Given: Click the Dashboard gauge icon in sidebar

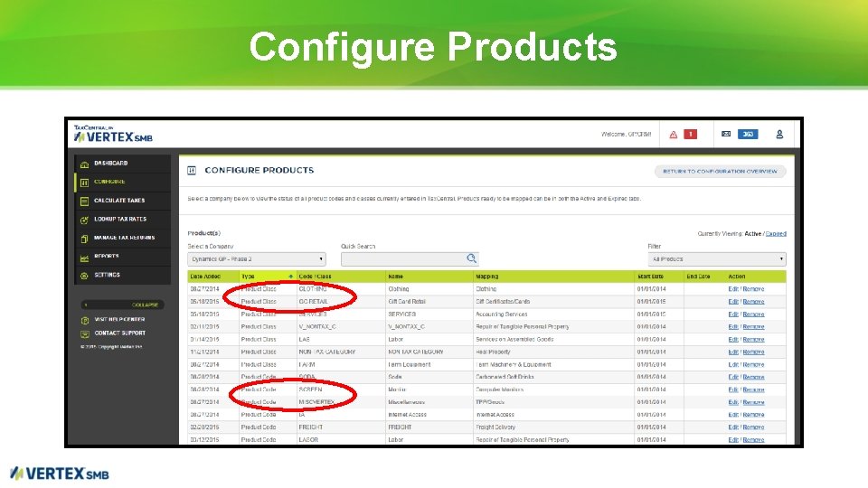Looking at the screenshot, I should point(84,164).
